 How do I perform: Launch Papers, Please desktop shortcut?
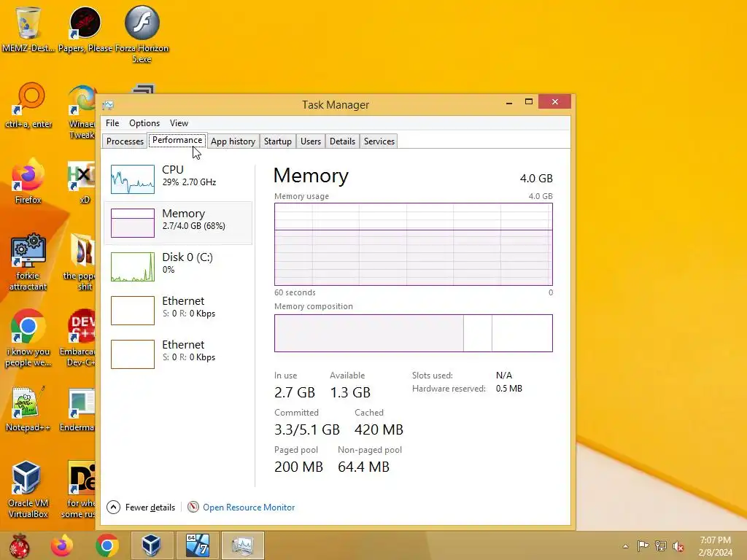(85, 28)
